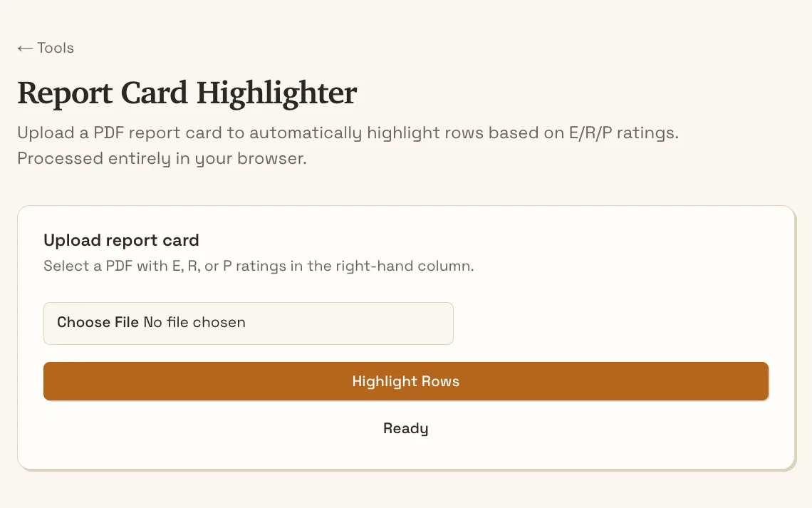The width and height of the screenshot is (812, 508).
Task: Click empty page background below the upload card
Action: click(x=406, y=491)
